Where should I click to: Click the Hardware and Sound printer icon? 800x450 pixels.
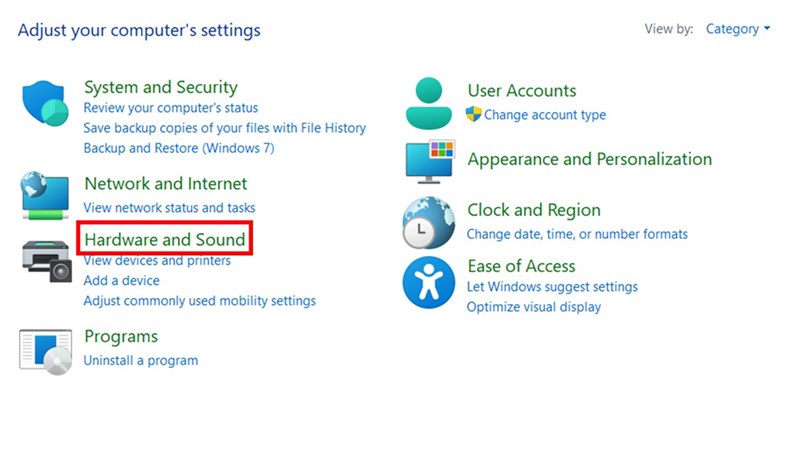click(45, 259)
